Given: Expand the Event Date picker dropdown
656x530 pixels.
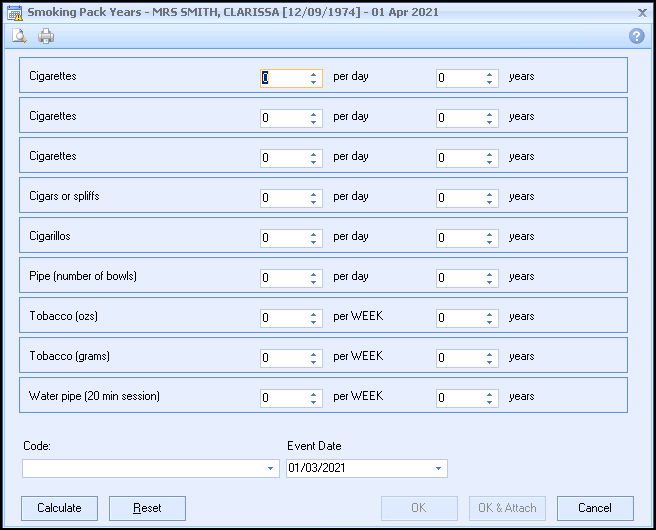Looking at the screenshot, I should tap(438, 469).
